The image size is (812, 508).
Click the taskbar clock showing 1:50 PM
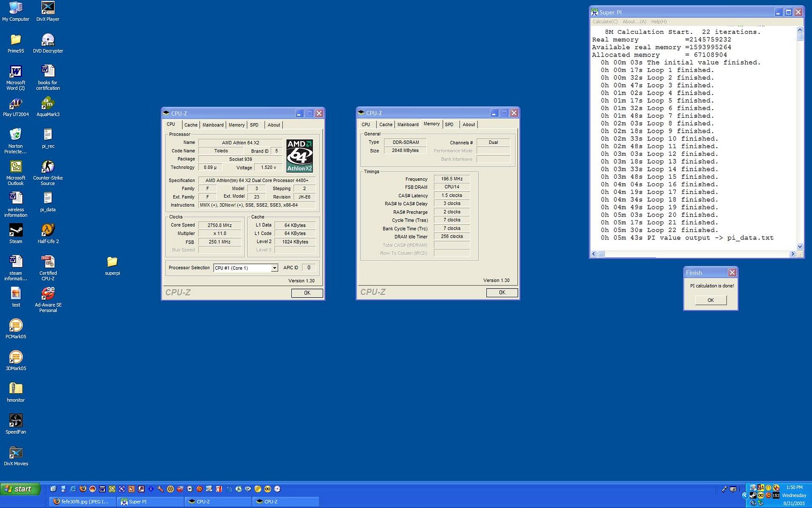click(794, 488)
